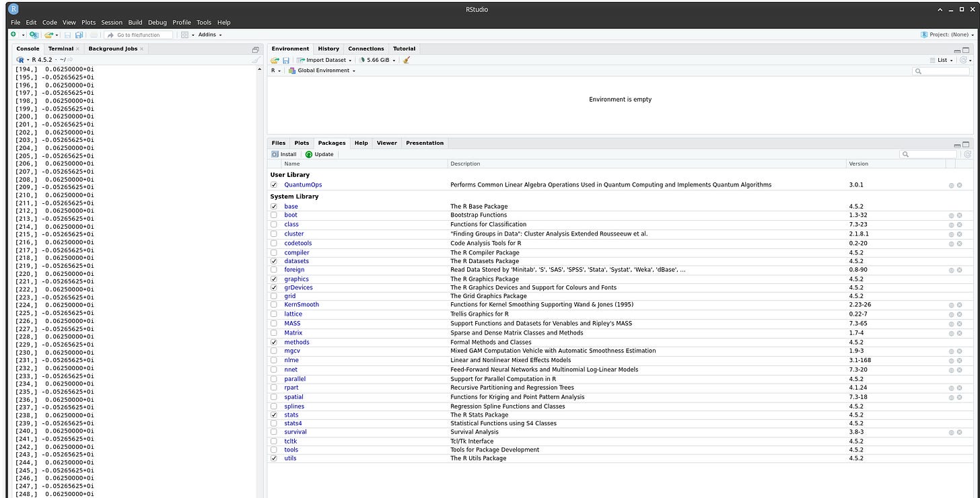Switch to the Terminal tab
Image resolution: width=980 pixels, height=498 pixels.
point(61,48)
